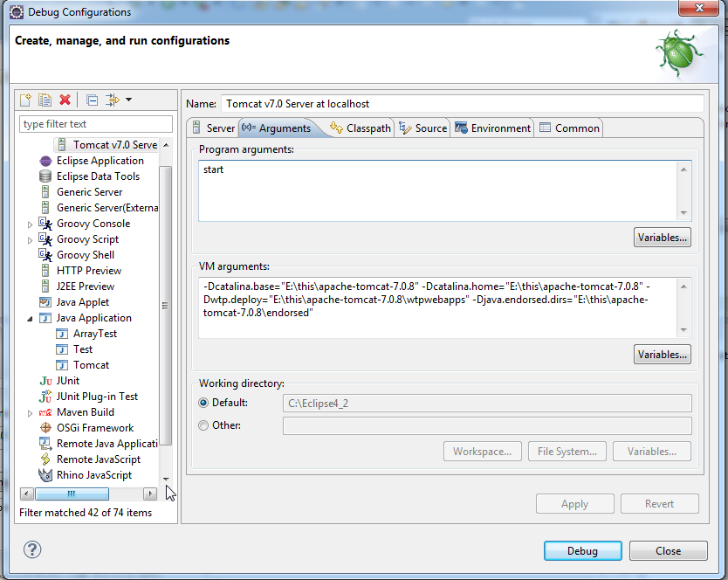Click the Name field
The image size is (728, 580).
pos(463,104)
